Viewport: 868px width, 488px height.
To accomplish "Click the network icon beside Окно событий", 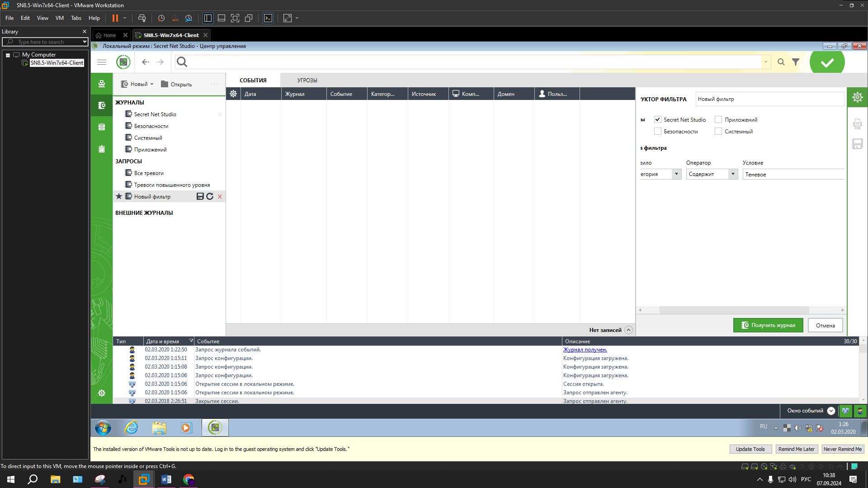I will (845, 411).
